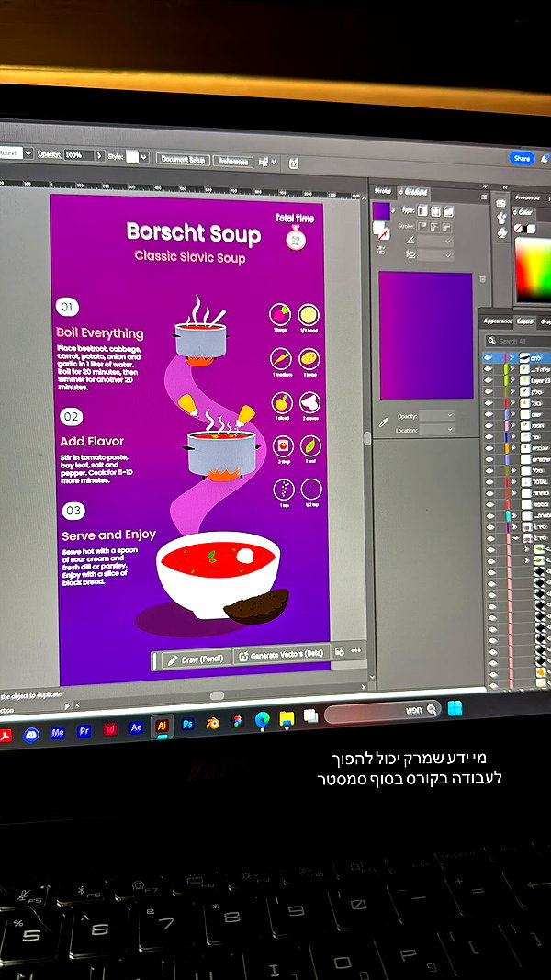
Task: Toggle visibility of the top selected layer
Action: pos(489,358)
